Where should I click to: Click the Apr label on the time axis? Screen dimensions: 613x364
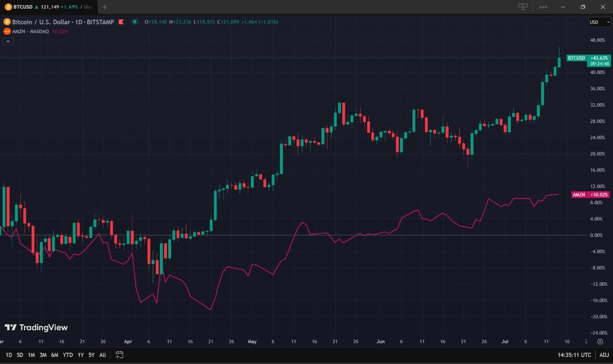[128, 342]
